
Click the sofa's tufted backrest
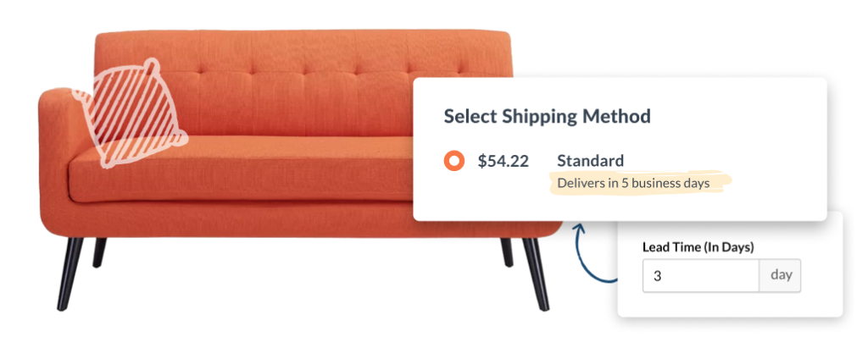299,83
